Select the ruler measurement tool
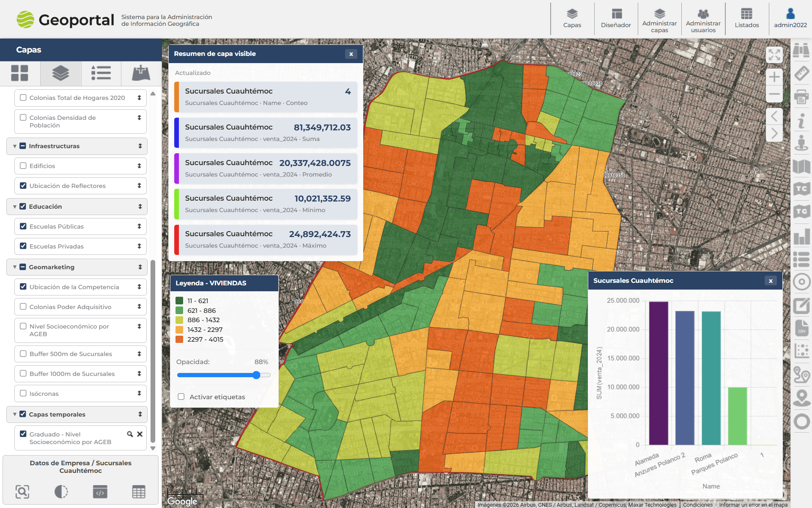Screen dimensions: 812x508 click(801, 73)
